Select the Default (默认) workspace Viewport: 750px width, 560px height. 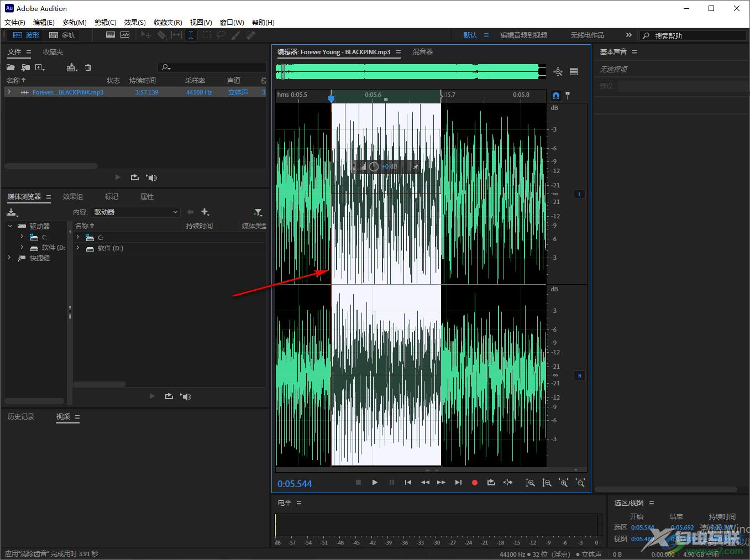point(470,35)
